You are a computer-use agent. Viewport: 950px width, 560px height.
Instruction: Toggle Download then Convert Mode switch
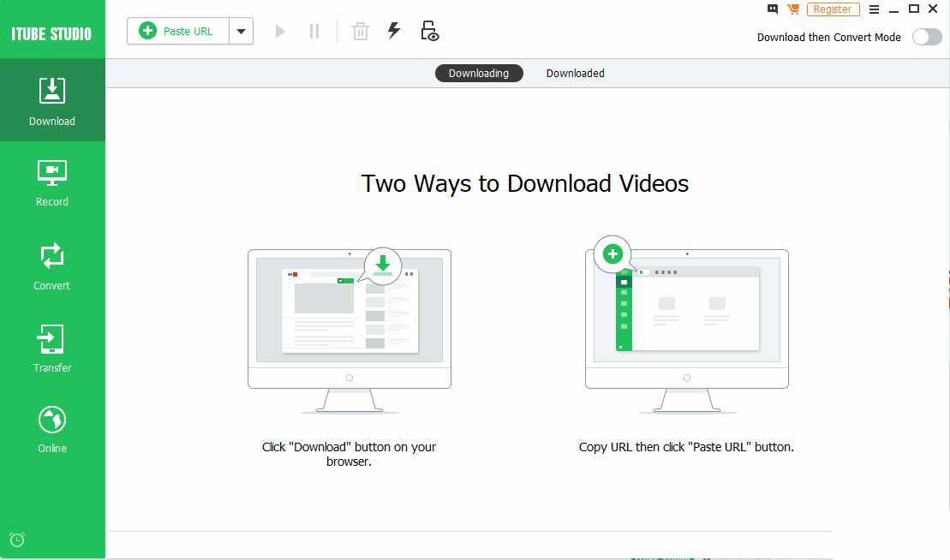pos(927,37)
